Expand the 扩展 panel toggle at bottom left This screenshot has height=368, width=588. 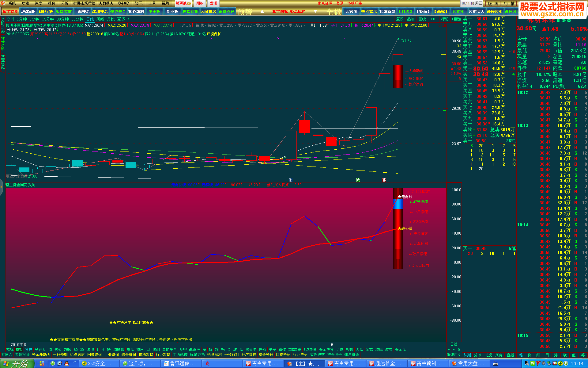click(x=6, y=355)
